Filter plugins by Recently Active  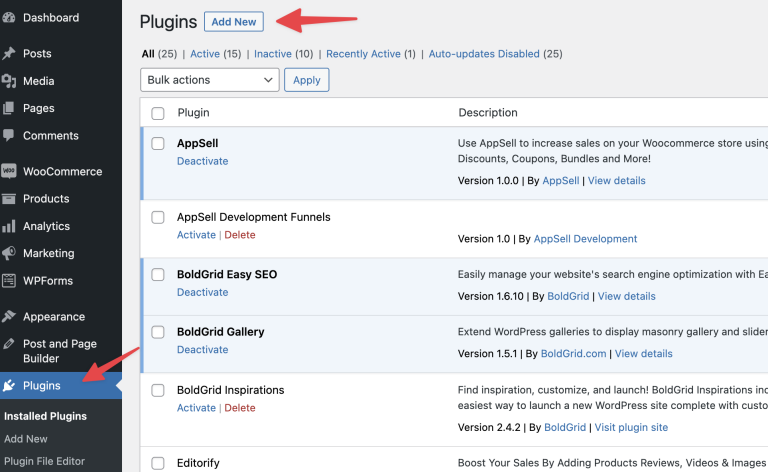coord(363,54)
